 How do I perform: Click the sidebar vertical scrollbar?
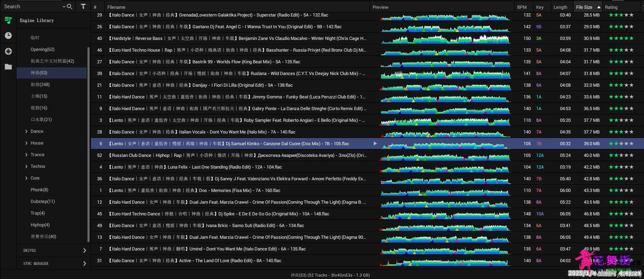coord(89,144)
